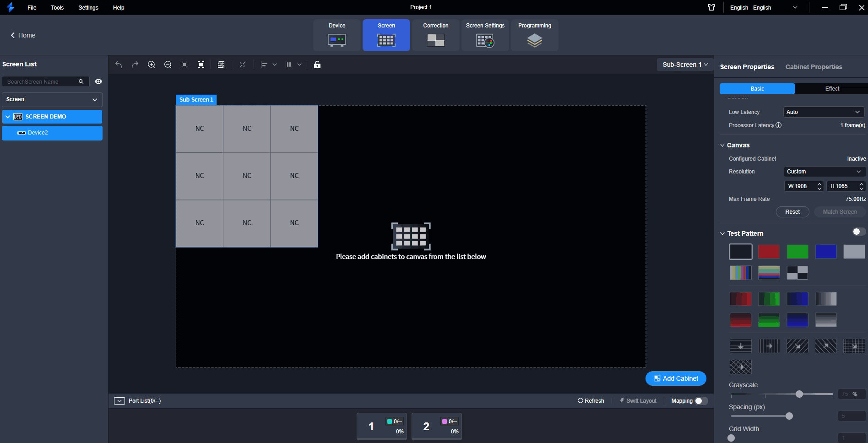Zoom out of the canvas

(168, 65)
